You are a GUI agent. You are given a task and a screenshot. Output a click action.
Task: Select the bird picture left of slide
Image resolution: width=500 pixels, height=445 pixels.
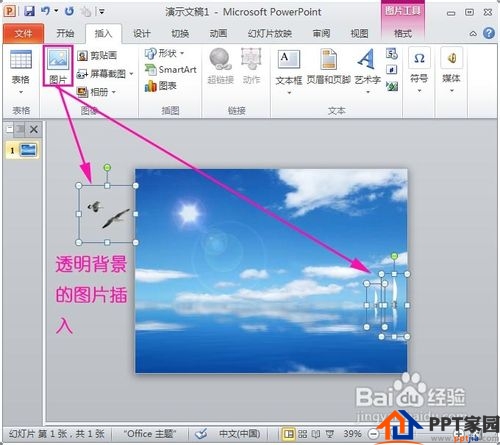point(107,214)
